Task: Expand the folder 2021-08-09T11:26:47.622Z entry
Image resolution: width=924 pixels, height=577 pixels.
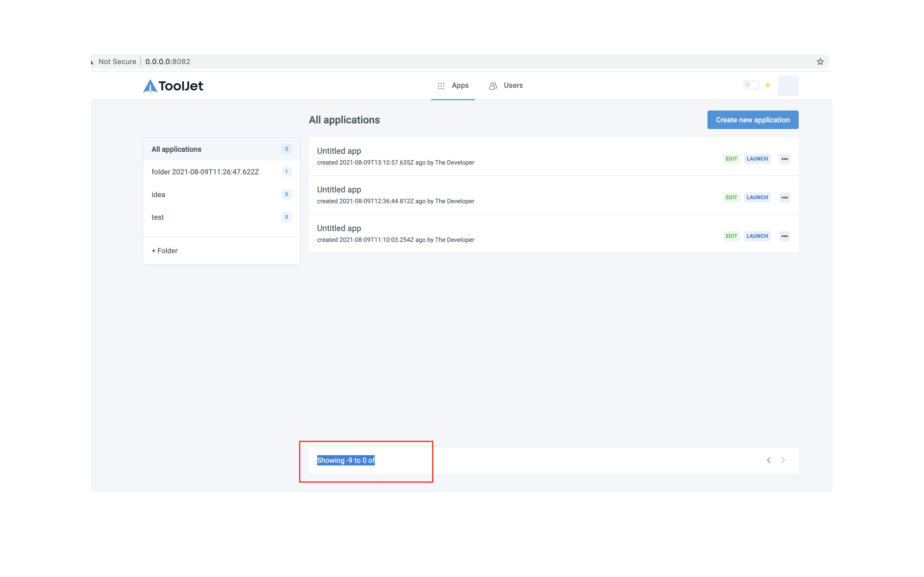Action: 205,172
